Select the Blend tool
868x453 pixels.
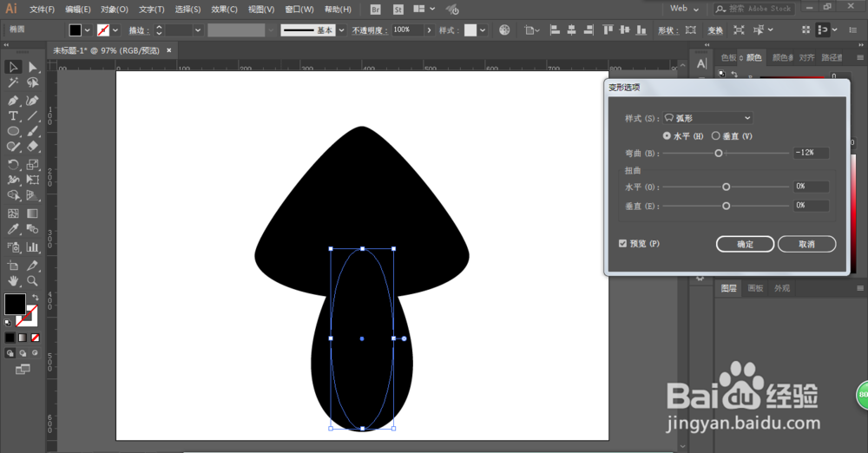[x=33, y=229]
